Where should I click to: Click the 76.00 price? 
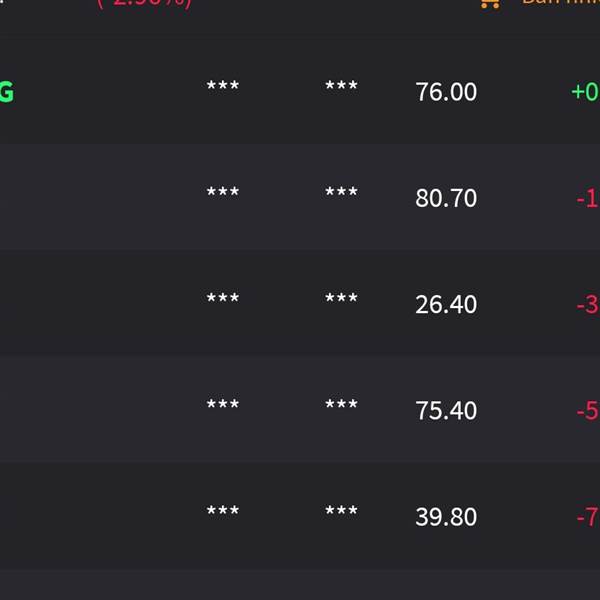pyautogui.click(x=446, y=92)
